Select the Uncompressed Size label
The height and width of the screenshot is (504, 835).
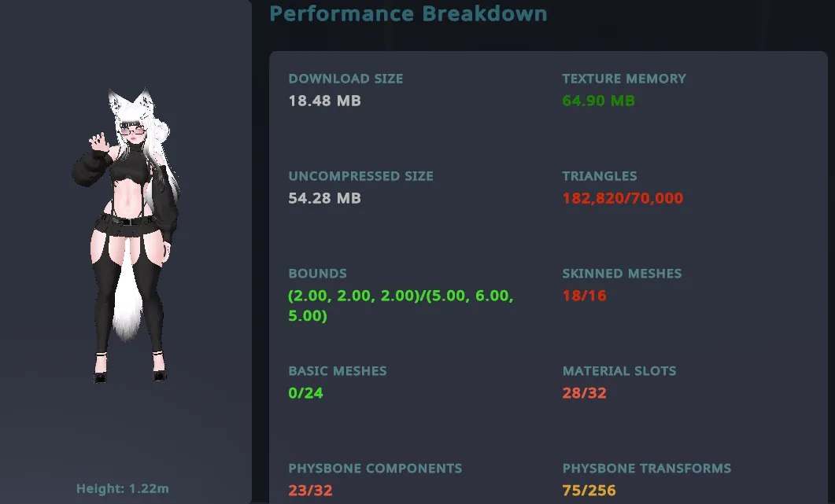pyautogui.click(x=360, y=176)
